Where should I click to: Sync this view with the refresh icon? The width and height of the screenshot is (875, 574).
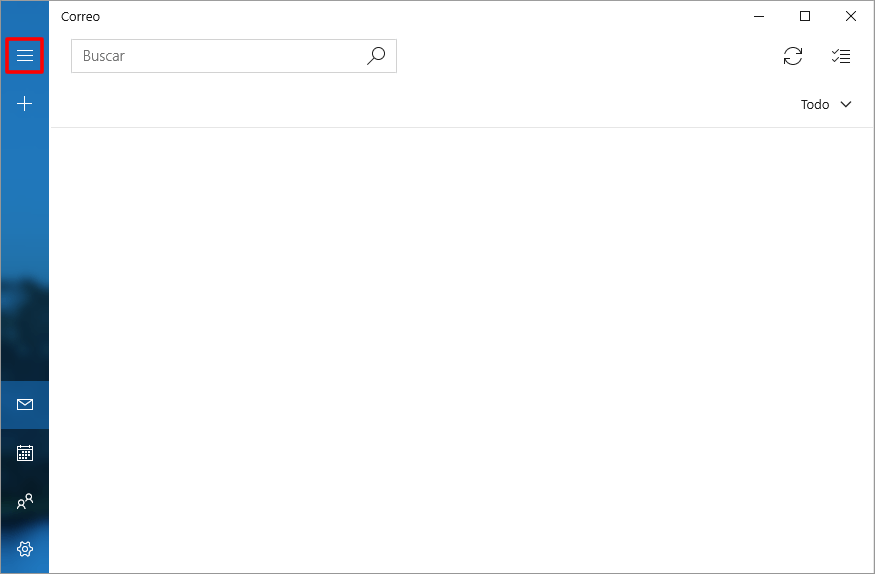(792, 56)
